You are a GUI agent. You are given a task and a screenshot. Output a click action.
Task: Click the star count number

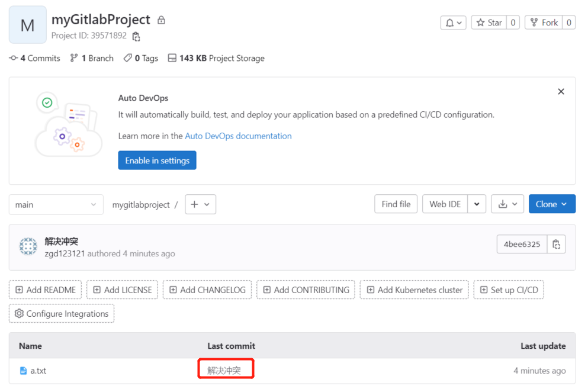point(513,23)
